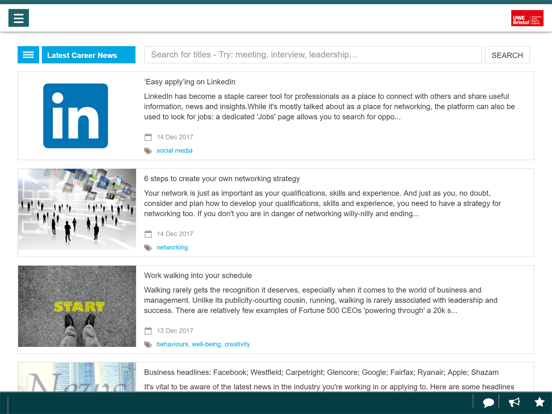Click the Walking rarely gets recognition summary
This screenshot has width=552, height=414.
click(321, 300)
